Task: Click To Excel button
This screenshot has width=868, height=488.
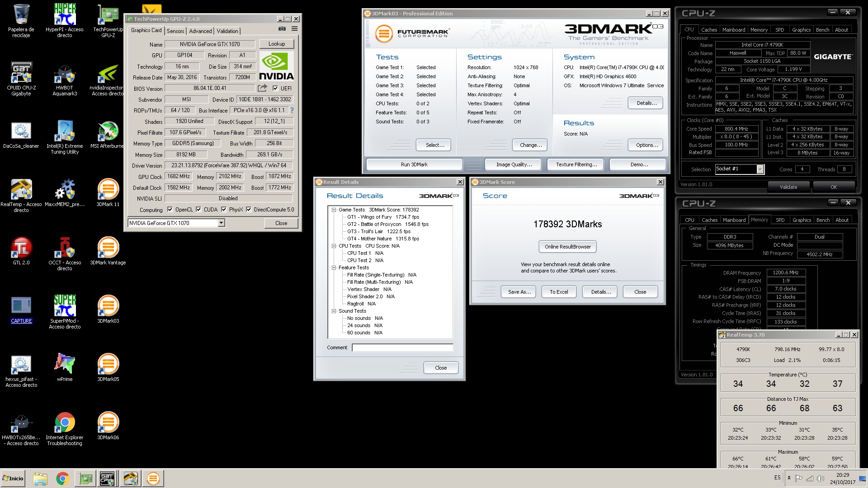Action: (559, 292)
